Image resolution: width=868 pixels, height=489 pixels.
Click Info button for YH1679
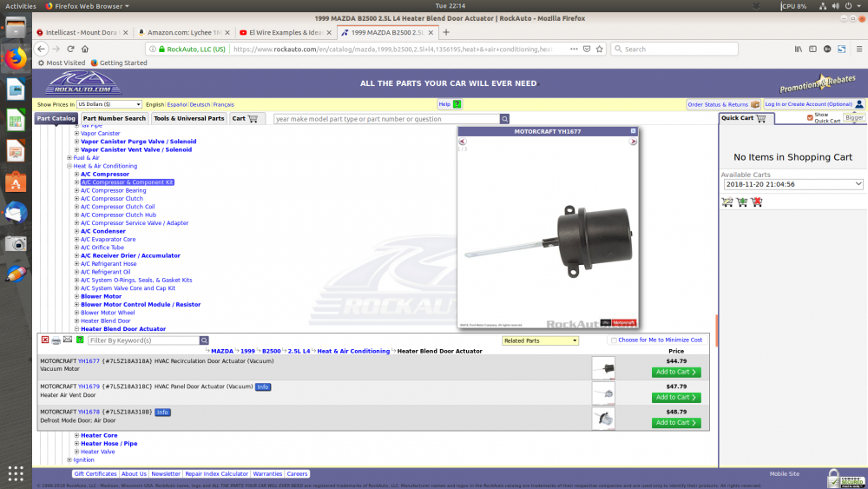(263, 387)
